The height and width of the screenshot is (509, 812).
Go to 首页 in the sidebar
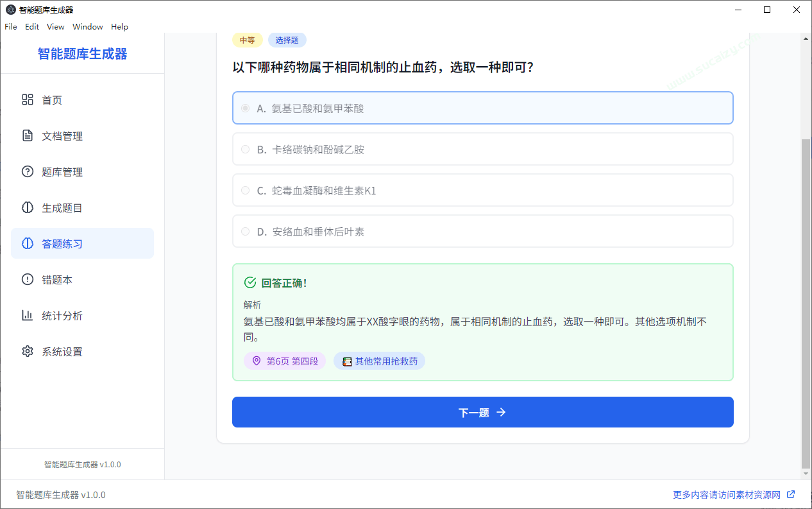tap(82, 99)
